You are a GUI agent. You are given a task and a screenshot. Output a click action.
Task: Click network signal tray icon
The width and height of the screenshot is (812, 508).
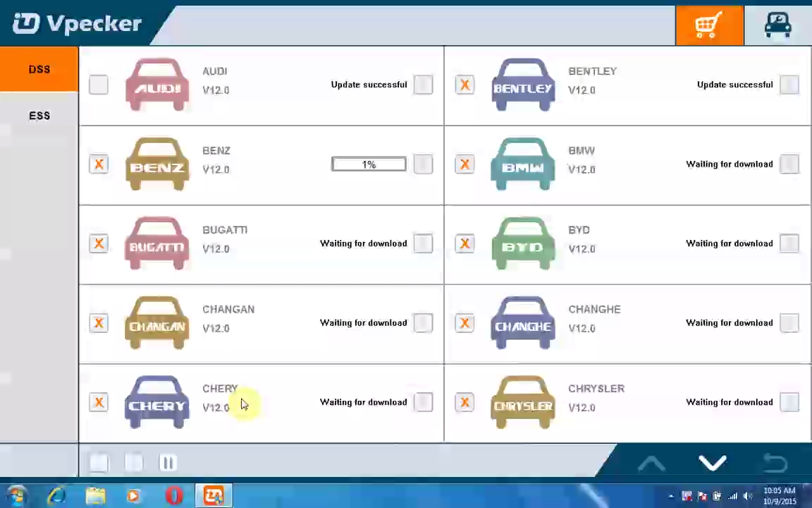[x=733, y=497]
